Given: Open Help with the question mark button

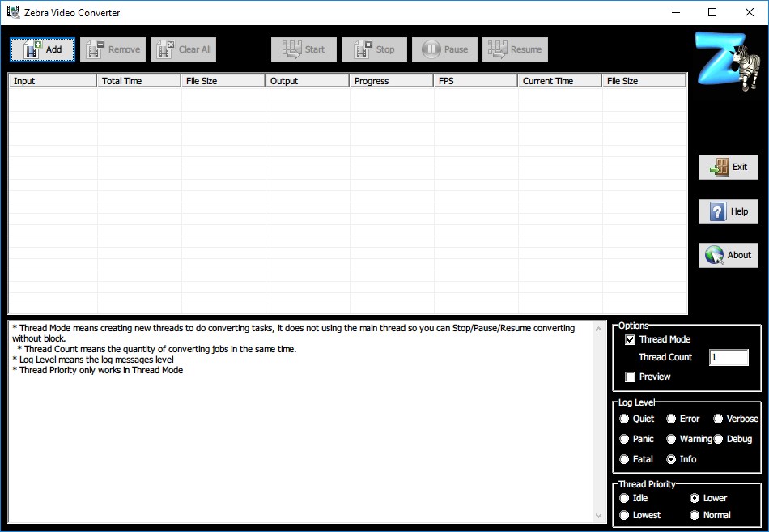Looking at the screenshot, I should click(729, 211).
